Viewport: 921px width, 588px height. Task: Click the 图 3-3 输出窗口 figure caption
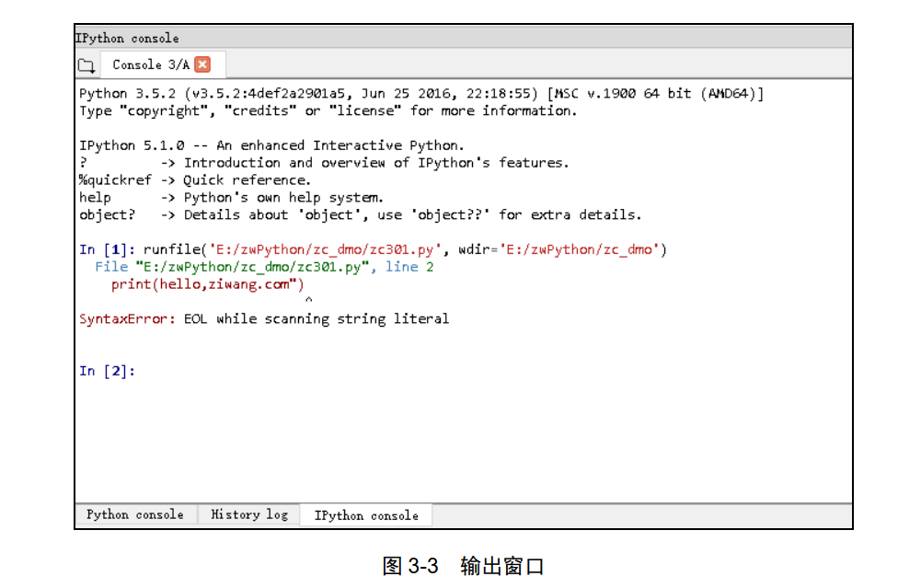(463, 566)
